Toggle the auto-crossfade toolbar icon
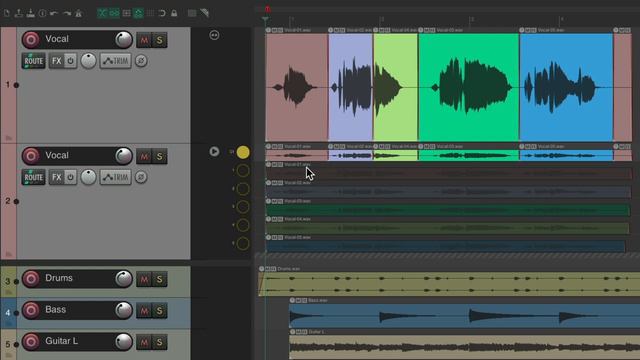Image resolution: width=640 pixels, height=360 pixels. point(102,13)
